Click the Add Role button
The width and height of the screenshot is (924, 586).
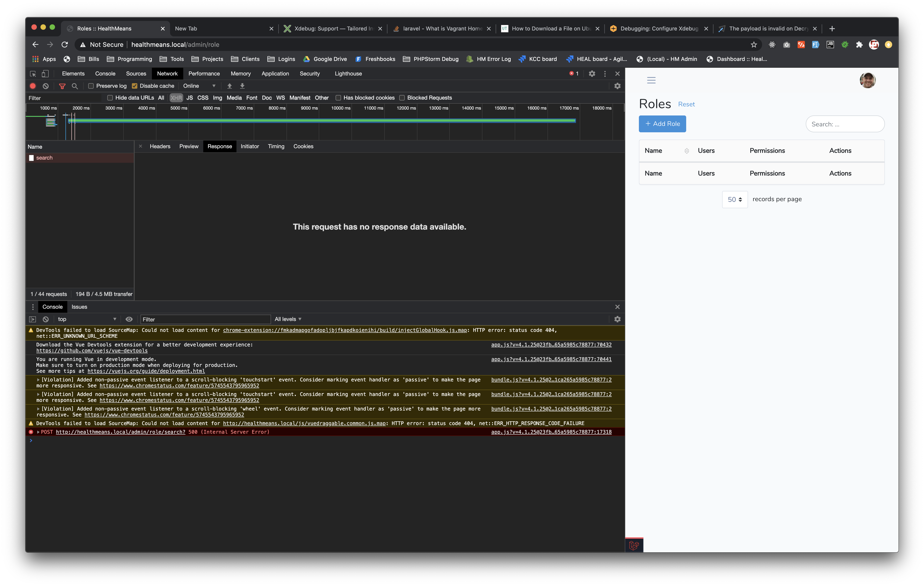(662, 123)
